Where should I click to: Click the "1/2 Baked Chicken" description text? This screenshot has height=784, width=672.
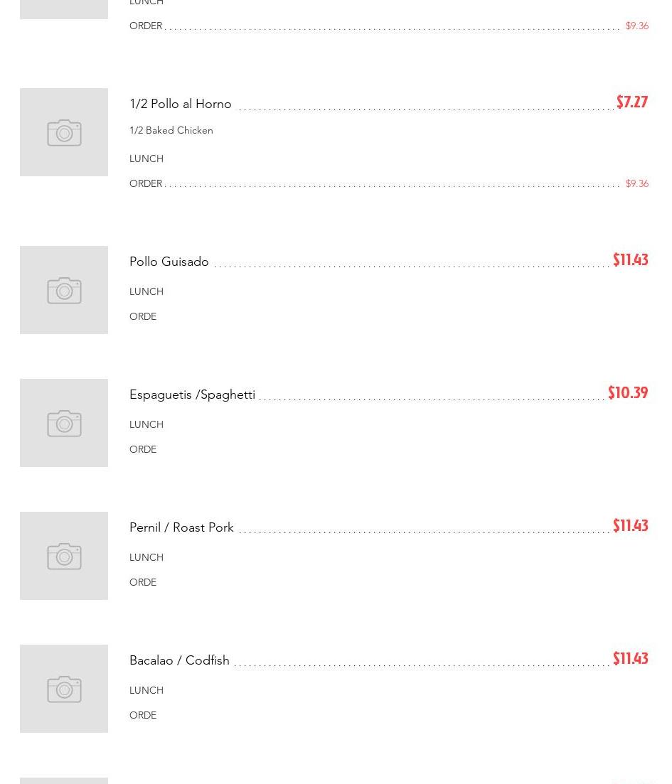tap(171, 131)
